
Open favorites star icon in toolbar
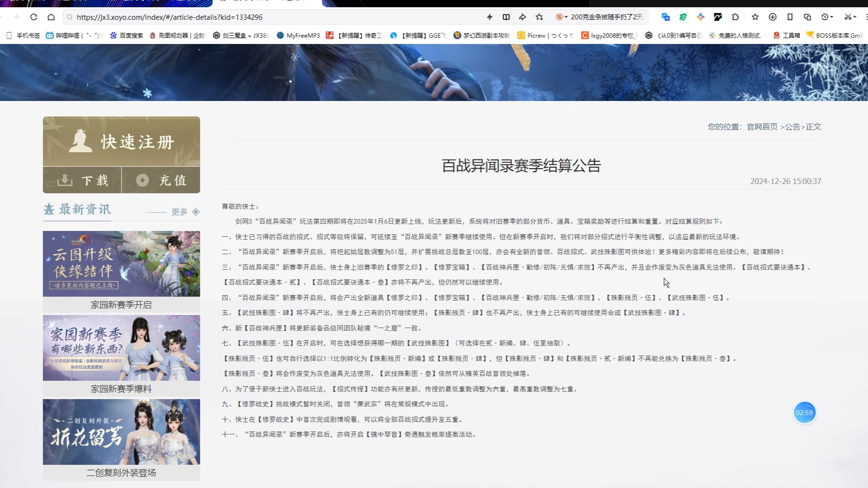pos(755,17)
